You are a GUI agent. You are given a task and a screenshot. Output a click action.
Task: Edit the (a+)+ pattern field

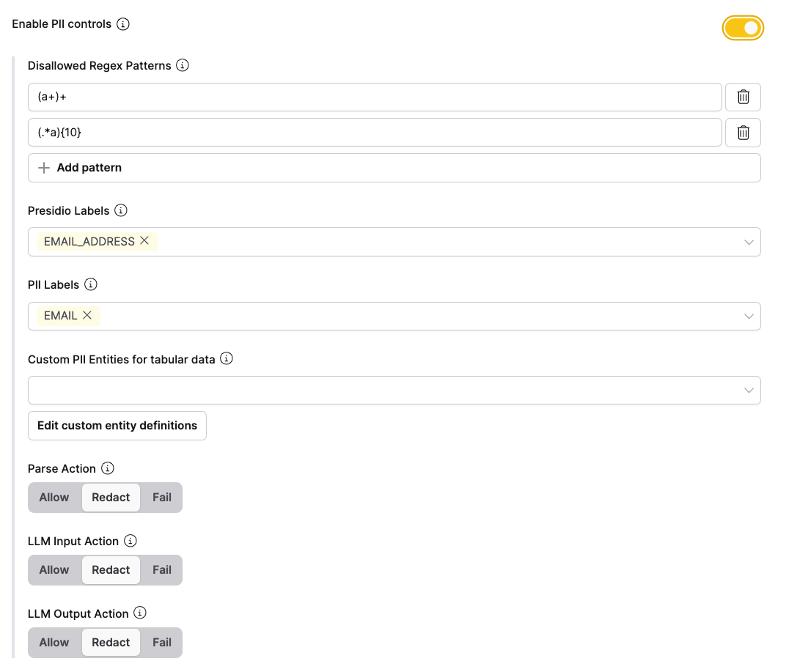375,97
